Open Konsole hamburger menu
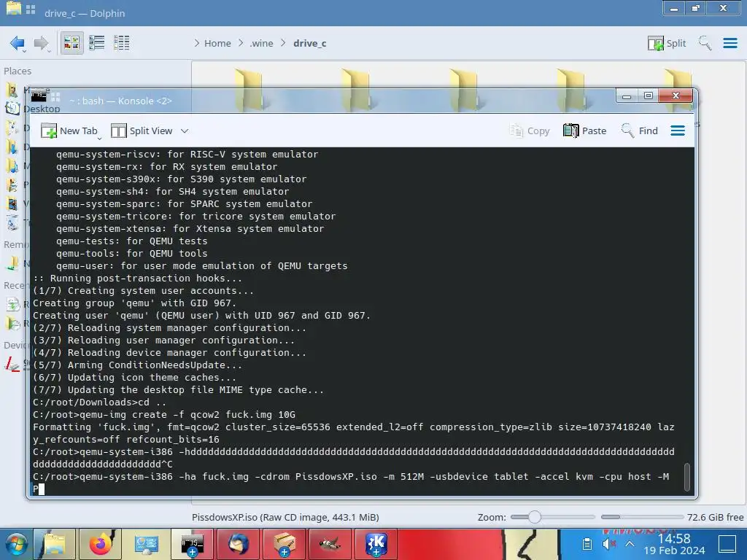 coord(678,131)
